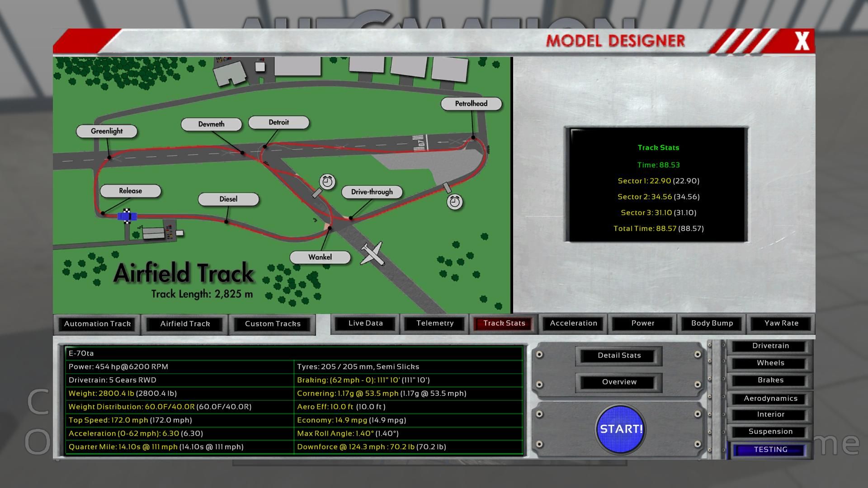Select the Petrolhead corner label
Screen dimensions: 868x488
pyautogui.click(x=471, y=104)
